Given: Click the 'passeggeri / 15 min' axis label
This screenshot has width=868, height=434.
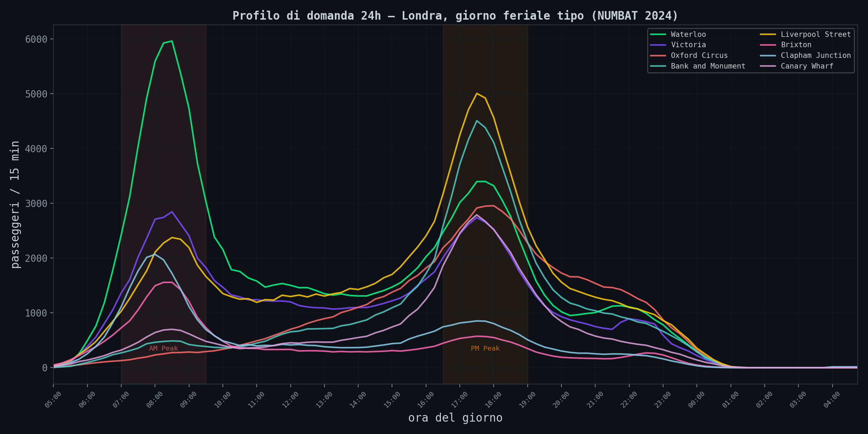Looking at the screenshot, I should pyautogui.click(x=15, y=205).
